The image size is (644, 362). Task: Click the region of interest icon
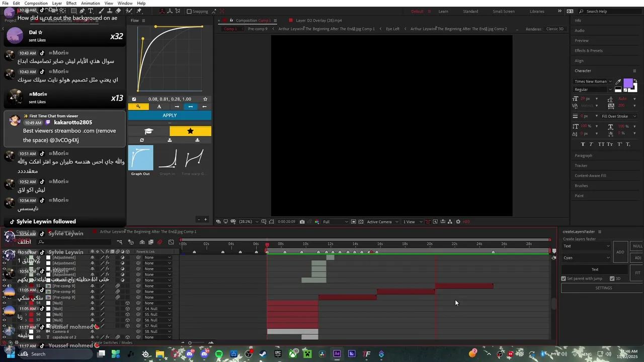(x=354, y=222)
